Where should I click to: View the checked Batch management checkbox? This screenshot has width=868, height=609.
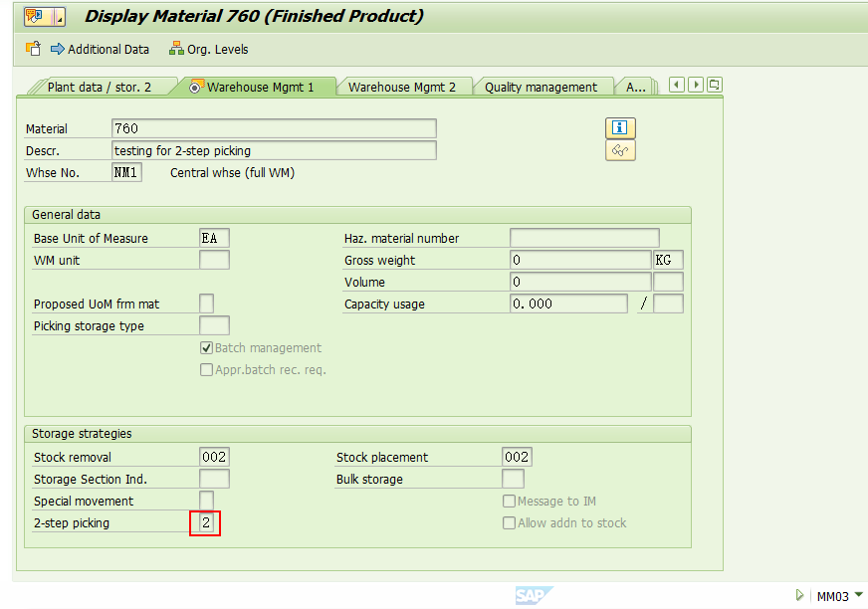click(x=206, y=347)
